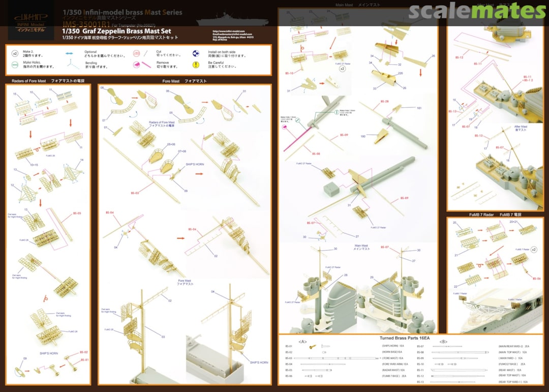The image size is (549, 392).
Task: Click the scalemates watermark logo
Action: [x=476, y=11]
